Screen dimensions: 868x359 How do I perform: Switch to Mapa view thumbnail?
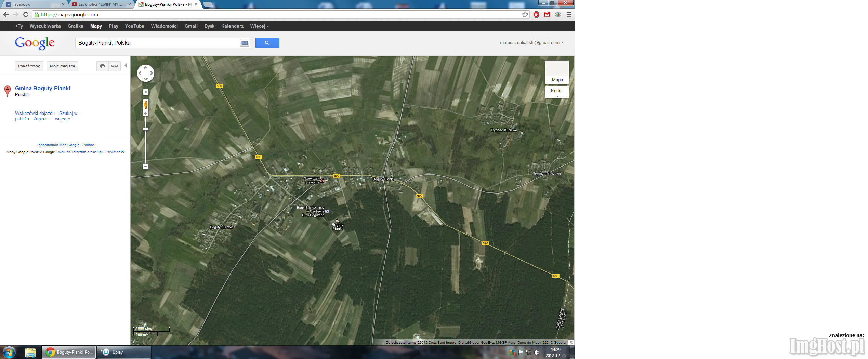pos(557,72)
